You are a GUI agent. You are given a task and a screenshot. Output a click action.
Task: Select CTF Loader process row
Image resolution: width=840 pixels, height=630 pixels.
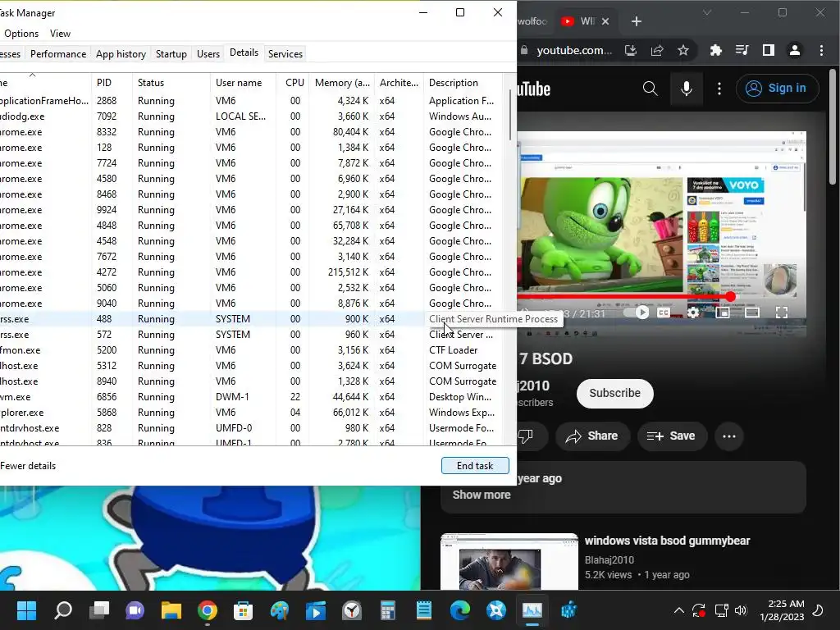click(x=251, y=349)
